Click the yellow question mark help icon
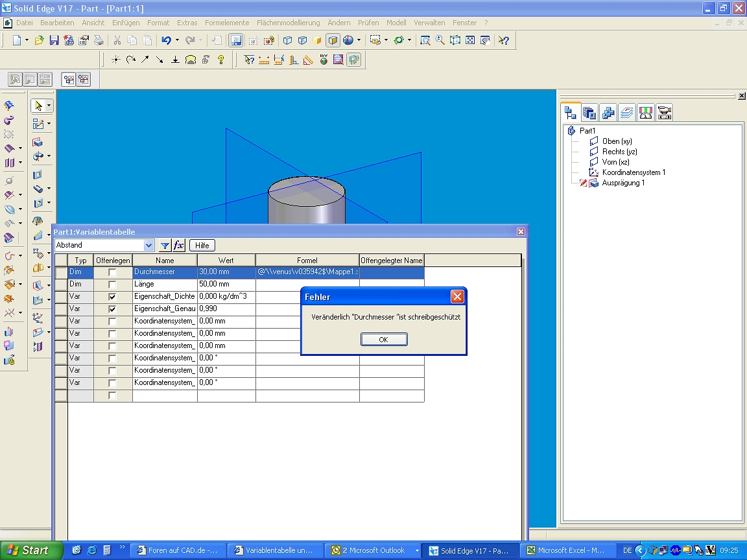This screenshot has height=560, width=747. tap(220, 60)
